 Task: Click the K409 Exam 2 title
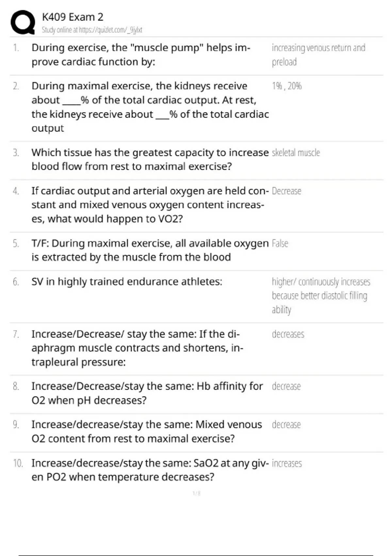point(73,17)
